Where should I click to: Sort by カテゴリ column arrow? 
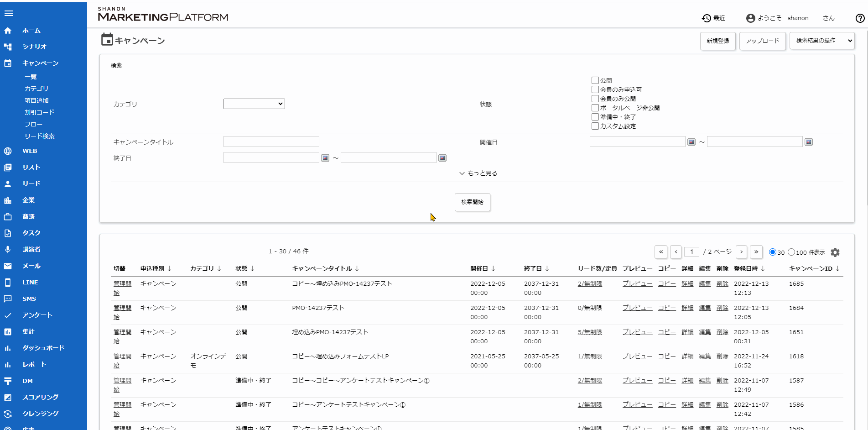click(219, 268)
